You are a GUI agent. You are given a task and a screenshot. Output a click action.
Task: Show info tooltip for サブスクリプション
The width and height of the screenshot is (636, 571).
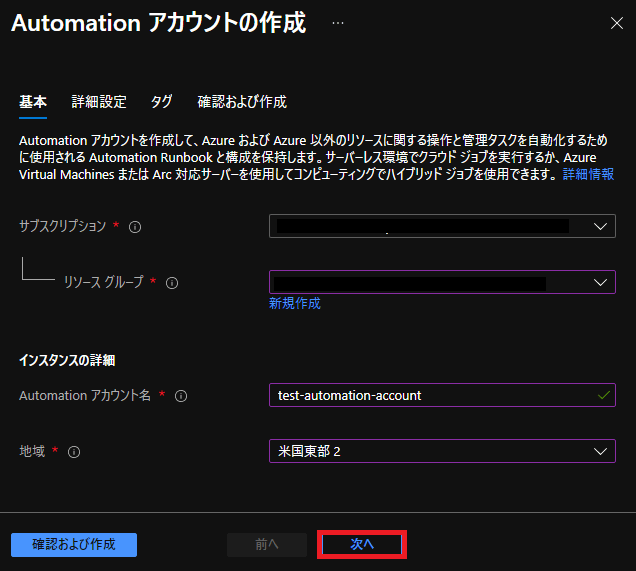coord(135,227)
